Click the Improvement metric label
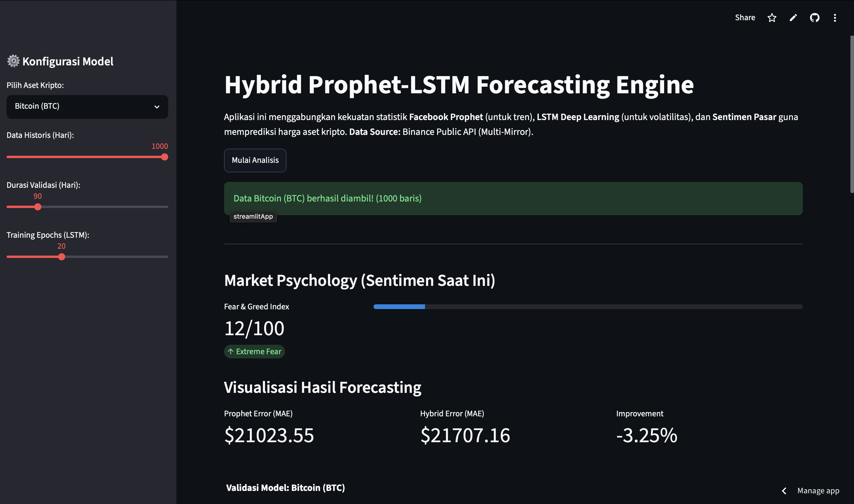854x504 pixels. 640,414
